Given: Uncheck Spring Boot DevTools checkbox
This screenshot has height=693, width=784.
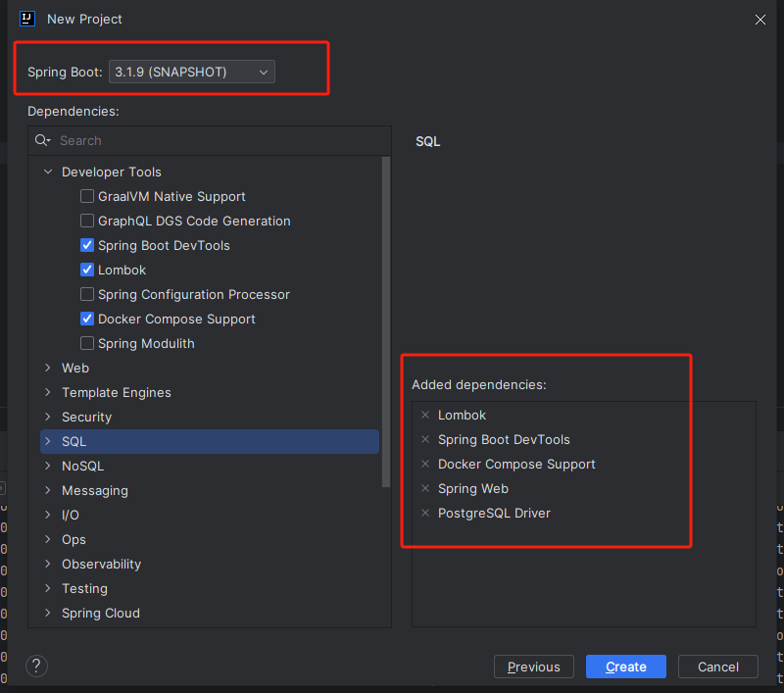Looking at the screenshot, I should click(x=87, y=245).
